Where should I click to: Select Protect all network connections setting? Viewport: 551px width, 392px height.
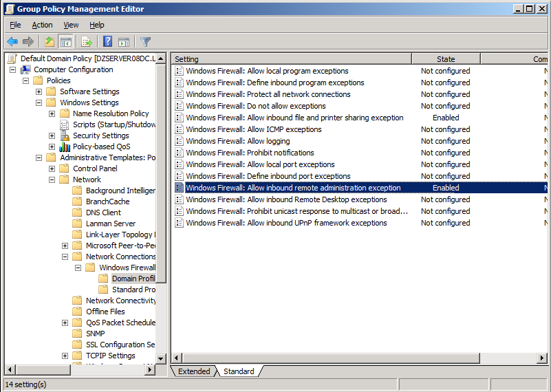coord(268,94)
